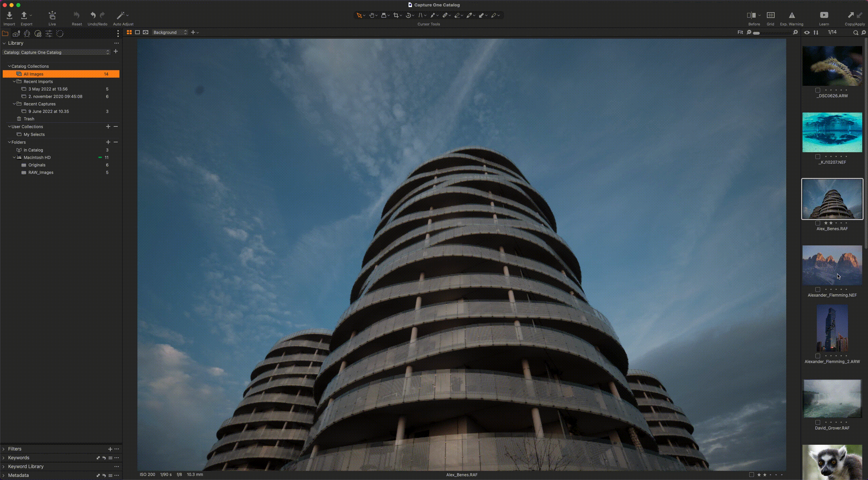Image resolution: width=868 pixels, height=480 pixels.
Task: Expand the Keyword Library panel
Action: click(x=4, y=466)
